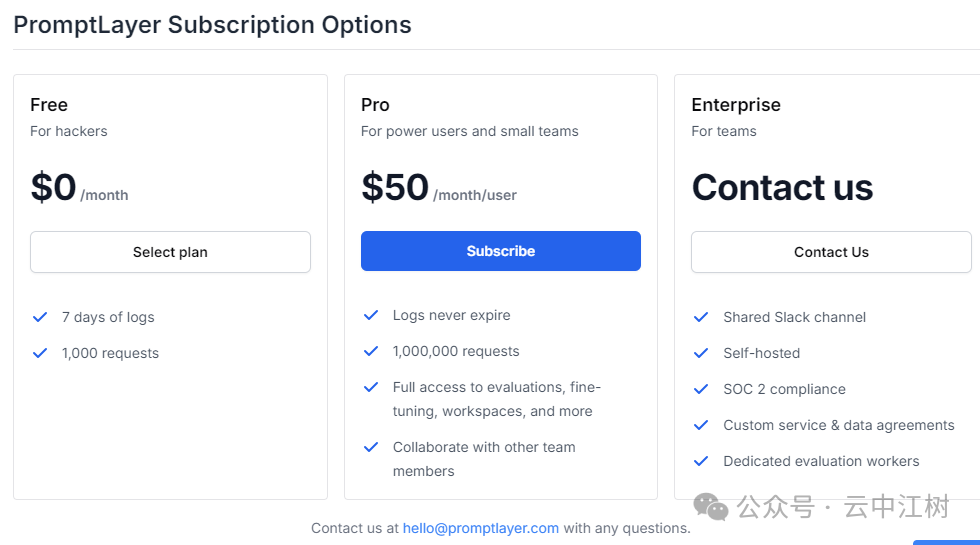Click checkmark next to Dedicated evaluation workers

pos(701,461)
